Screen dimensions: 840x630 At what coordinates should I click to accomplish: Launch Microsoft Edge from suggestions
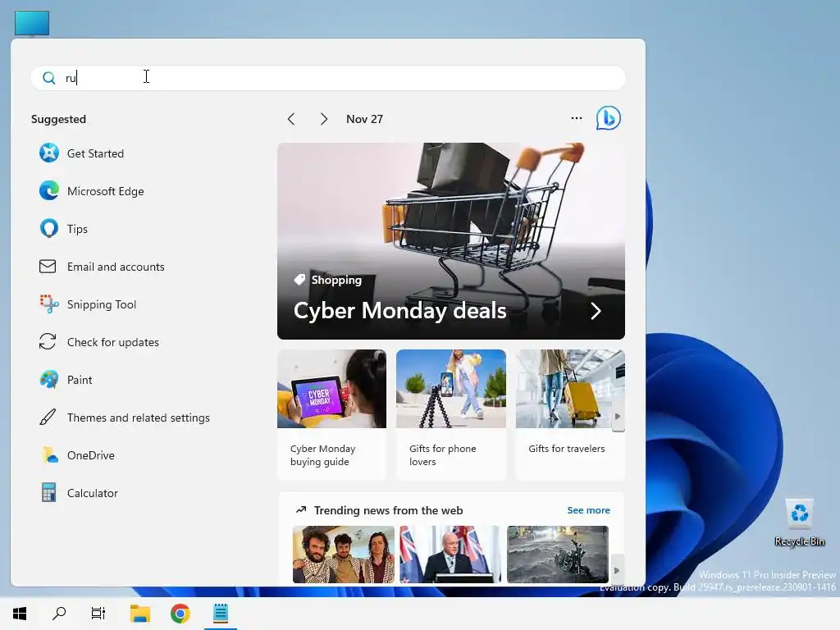[x=48, y=190]
